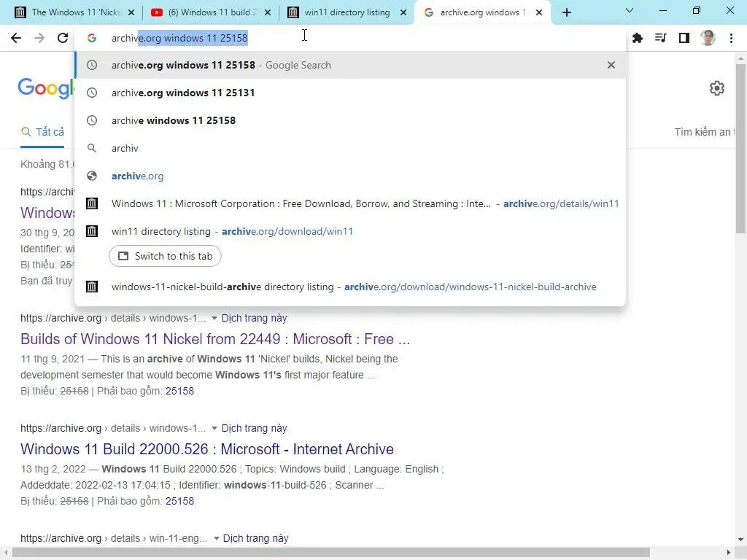Open the archive.org/download/win11 suggestion
The width and height of the screenshot is (747, 560).
pos(350,231)
